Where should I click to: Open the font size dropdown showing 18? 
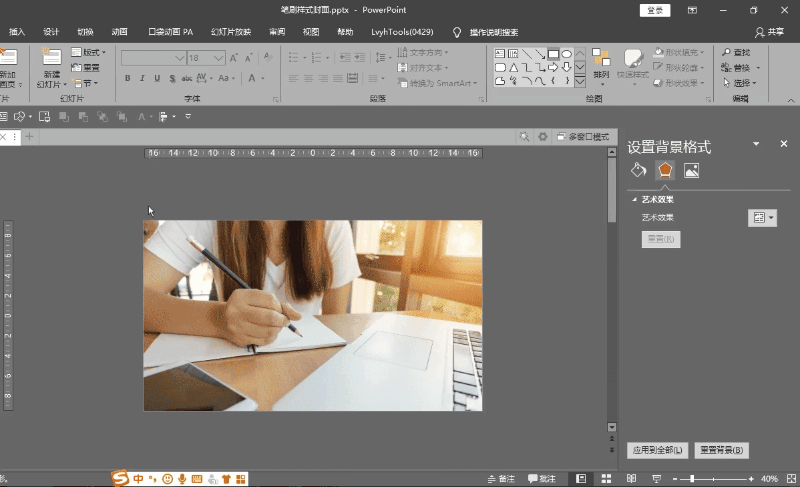pyautogui.click(x=218, y=58)
